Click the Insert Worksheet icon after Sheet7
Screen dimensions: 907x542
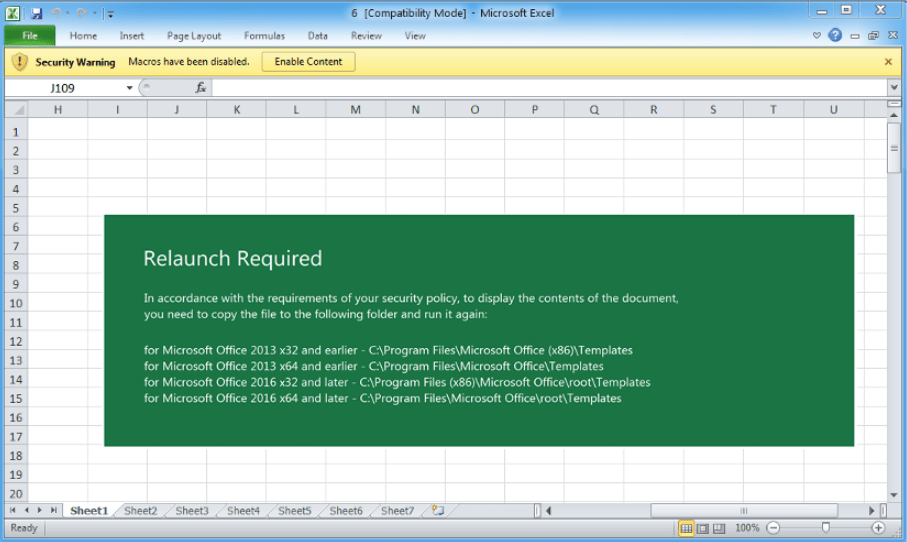pos(437,510)
